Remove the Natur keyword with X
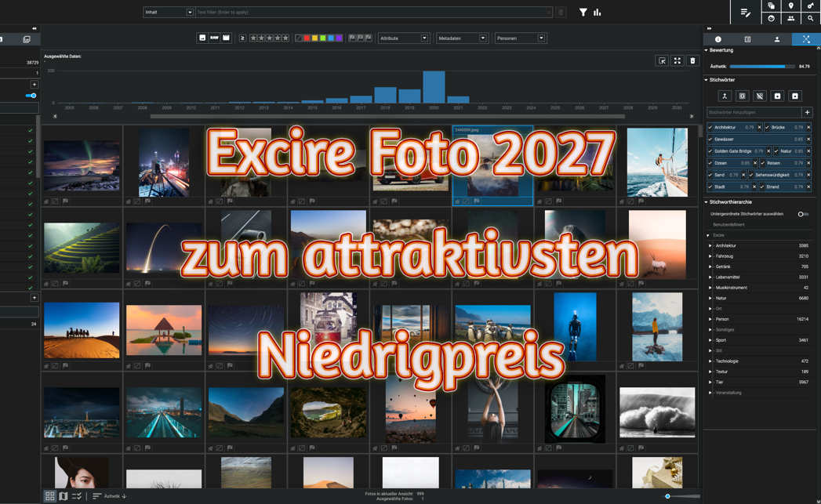The image size is (821, 504). [808, 151]
